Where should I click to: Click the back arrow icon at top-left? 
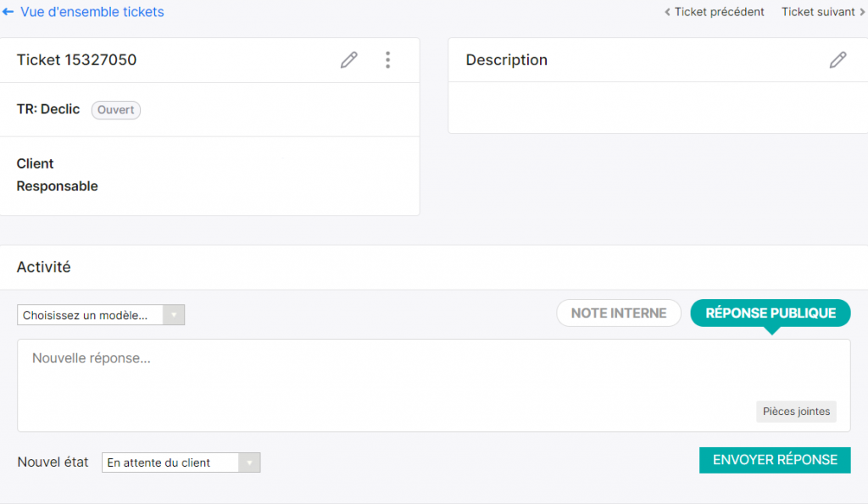(8, 13)
